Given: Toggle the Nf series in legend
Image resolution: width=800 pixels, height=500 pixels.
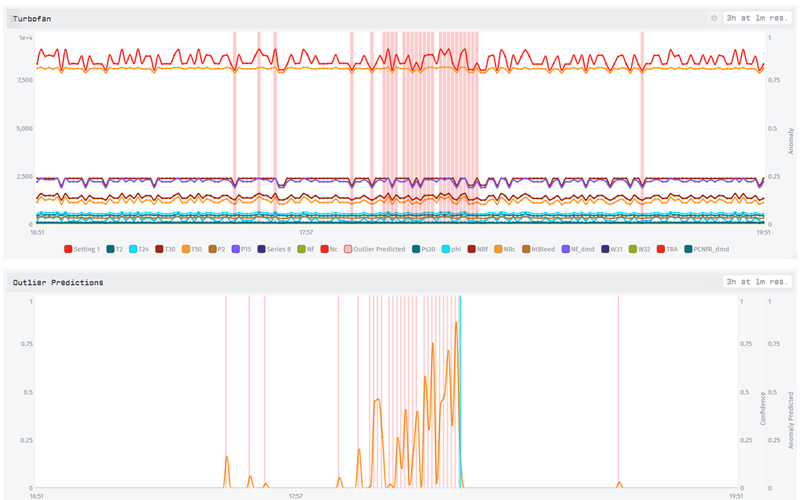Looking at the screenshot, I should 306,249.
